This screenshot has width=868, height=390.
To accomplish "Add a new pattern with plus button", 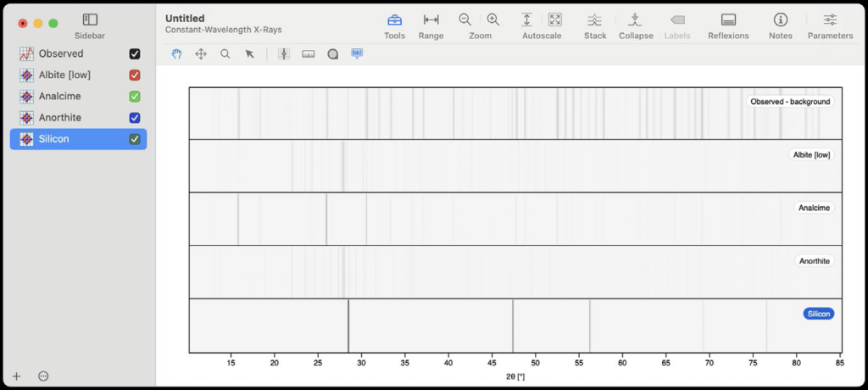I will click(x=16, y=376).
